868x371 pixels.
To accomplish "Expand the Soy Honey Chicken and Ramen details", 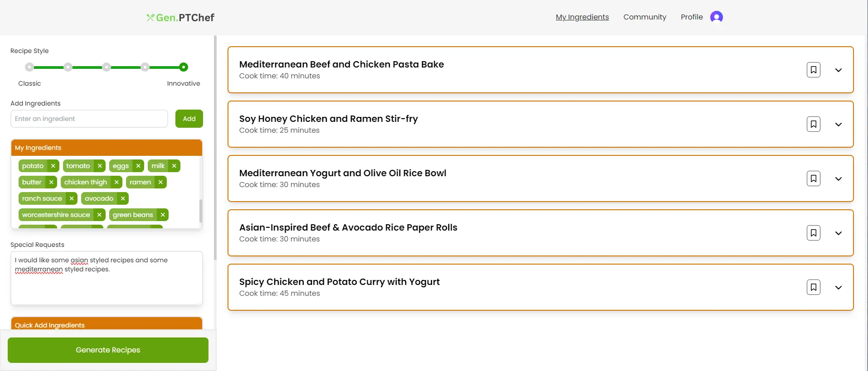I will (838, 125).
